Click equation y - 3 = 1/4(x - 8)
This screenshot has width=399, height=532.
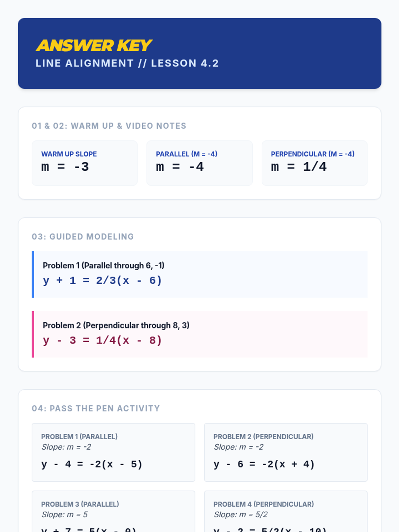(102, 340)
